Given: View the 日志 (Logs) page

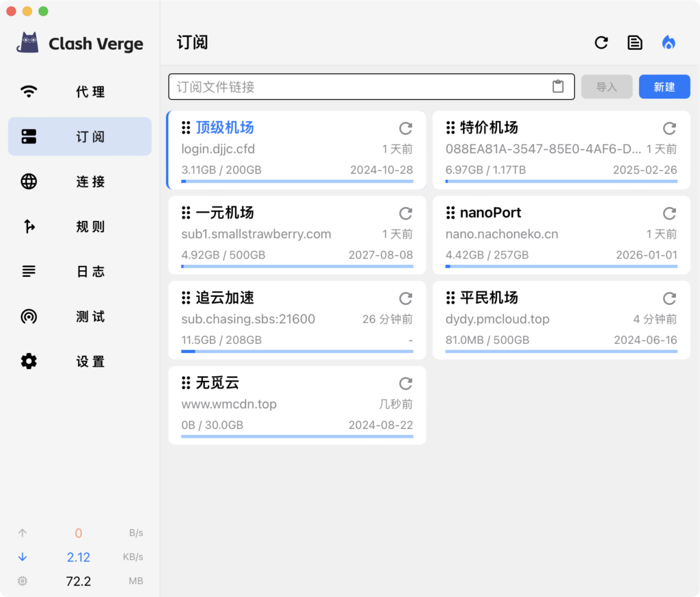Looking at the screenshot, I should [80, 271].
